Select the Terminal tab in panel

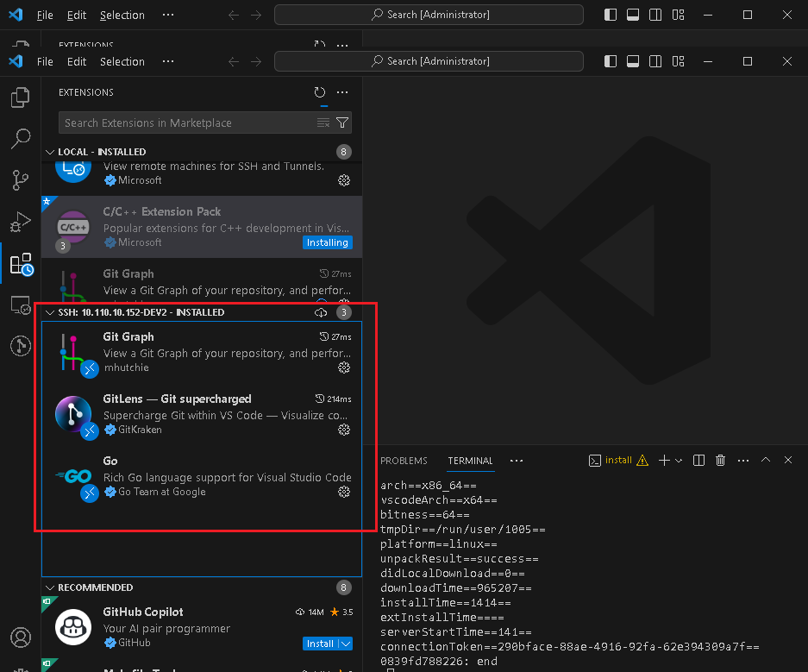point(470,461)
